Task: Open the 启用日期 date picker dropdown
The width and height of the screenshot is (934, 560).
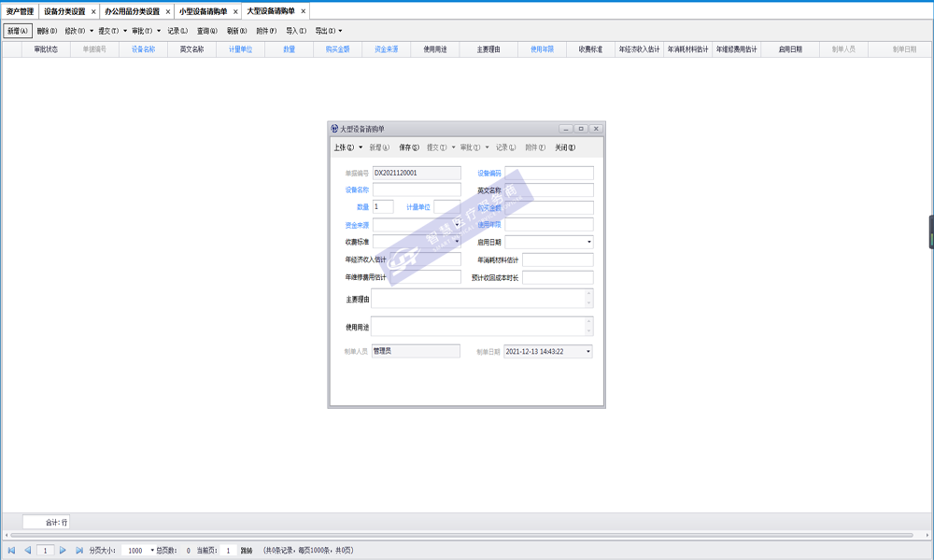Action: pyautogui.click(x=588, y=242)
